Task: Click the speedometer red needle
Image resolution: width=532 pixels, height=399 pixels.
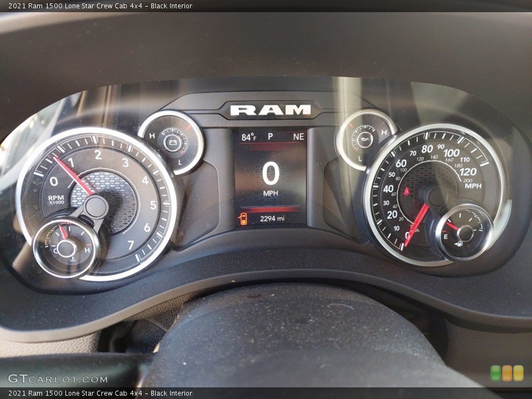Action: point(417,225)
